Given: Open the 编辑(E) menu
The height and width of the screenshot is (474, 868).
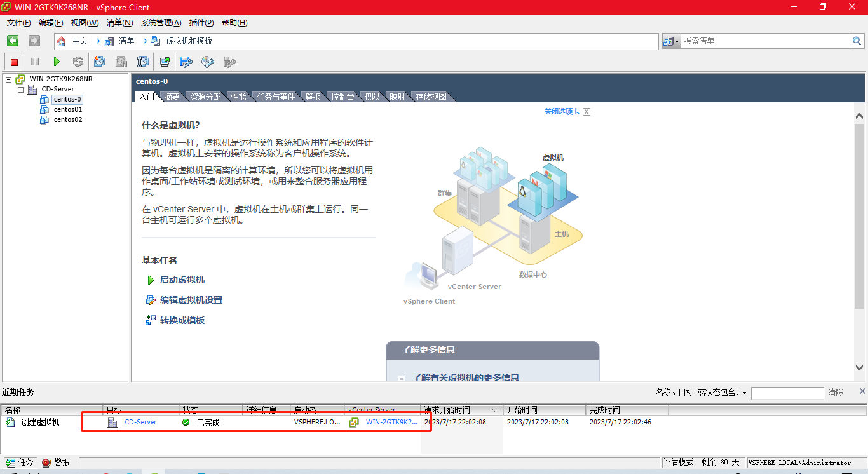Looking at the screenshot, I should pos(51,23).
